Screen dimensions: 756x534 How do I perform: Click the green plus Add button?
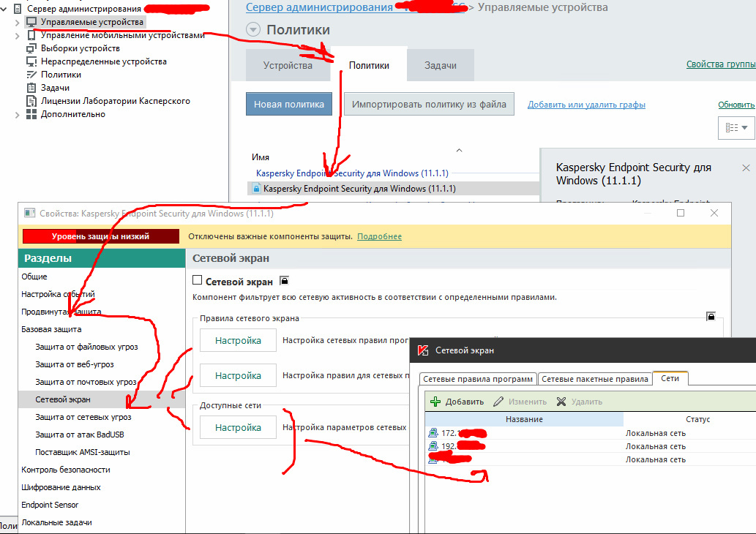pyautogui.click(x=456, y=402)
